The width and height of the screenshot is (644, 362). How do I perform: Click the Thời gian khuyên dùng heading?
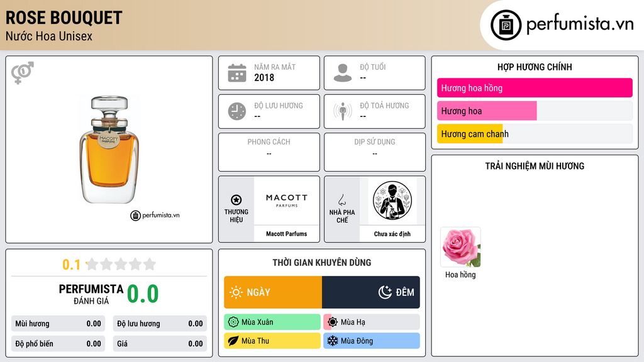click(322, 263)
